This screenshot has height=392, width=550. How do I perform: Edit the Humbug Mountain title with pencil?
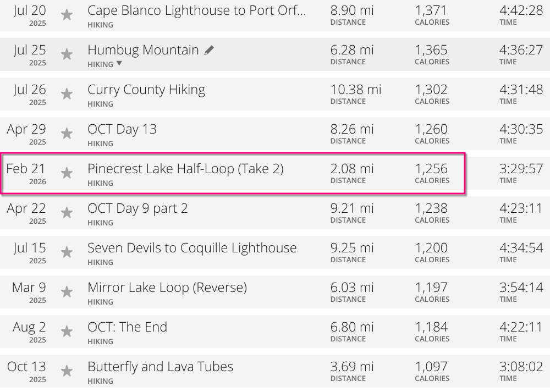pyautogui.click(x=209, y=51)
